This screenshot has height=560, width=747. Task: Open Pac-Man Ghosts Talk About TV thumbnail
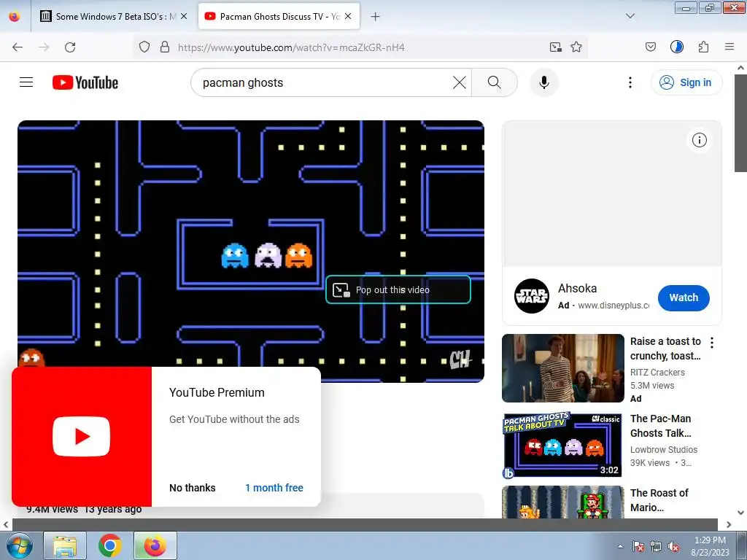click(562, 446)
